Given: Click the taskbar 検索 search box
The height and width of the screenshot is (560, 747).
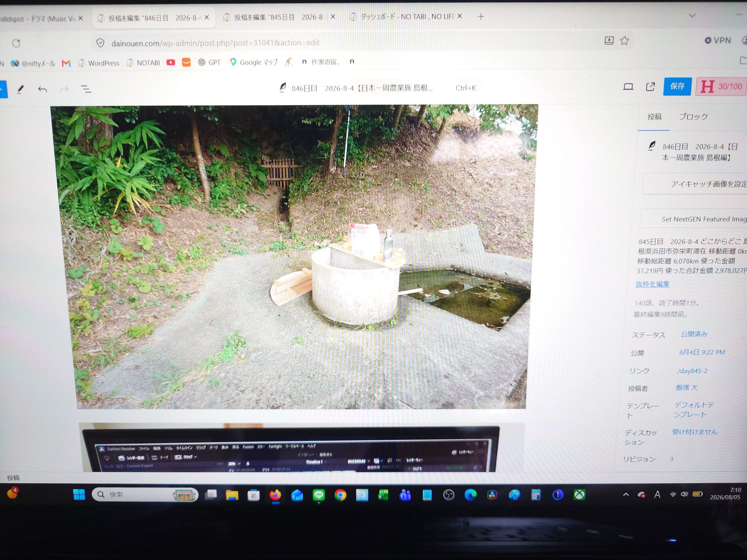Looking at the screenshot, I should pos(145,495).
